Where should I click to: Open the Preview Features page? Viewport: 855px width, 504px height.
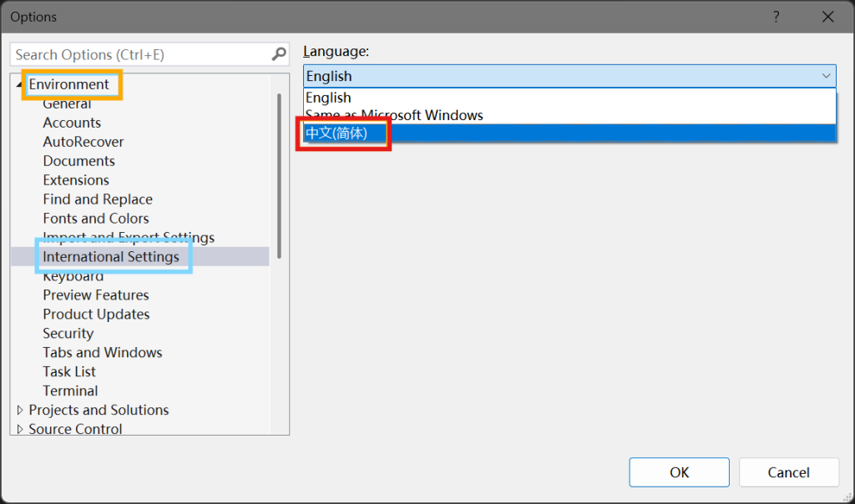coord(95,295)
